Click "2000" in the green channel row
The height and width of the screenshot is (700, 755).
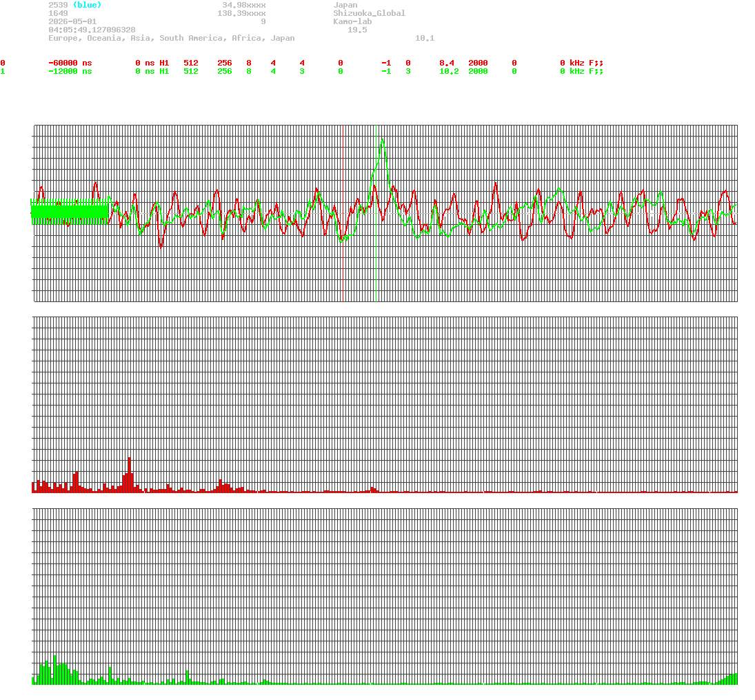tap(478, 71)
